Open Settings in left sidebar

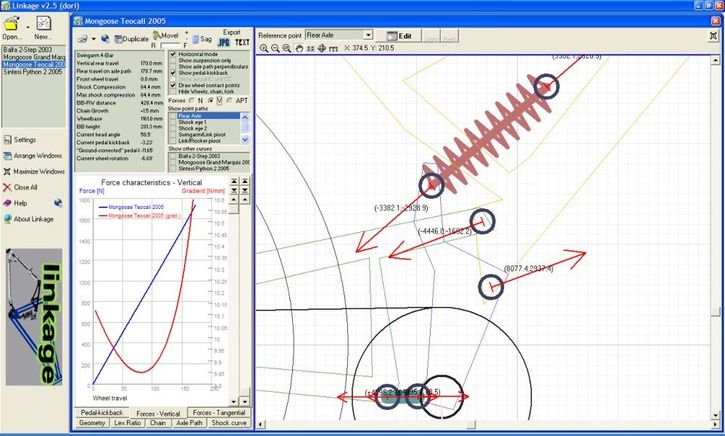(19, 140)
